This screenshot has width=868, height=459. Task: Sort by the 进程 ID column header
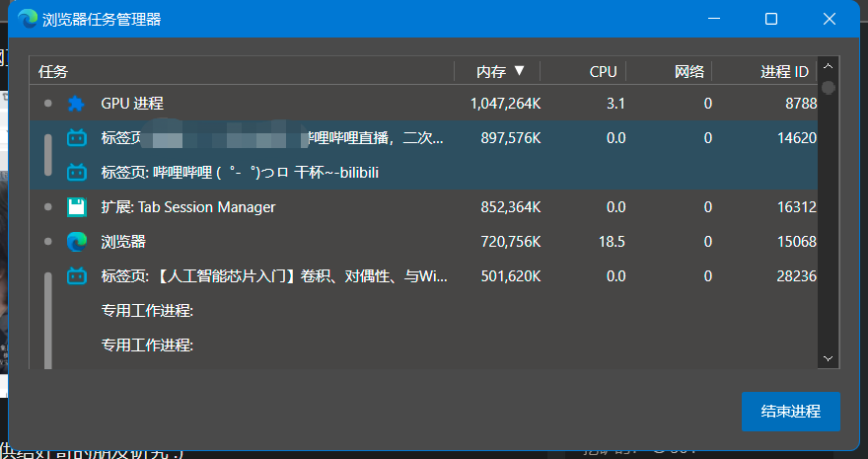764,71
